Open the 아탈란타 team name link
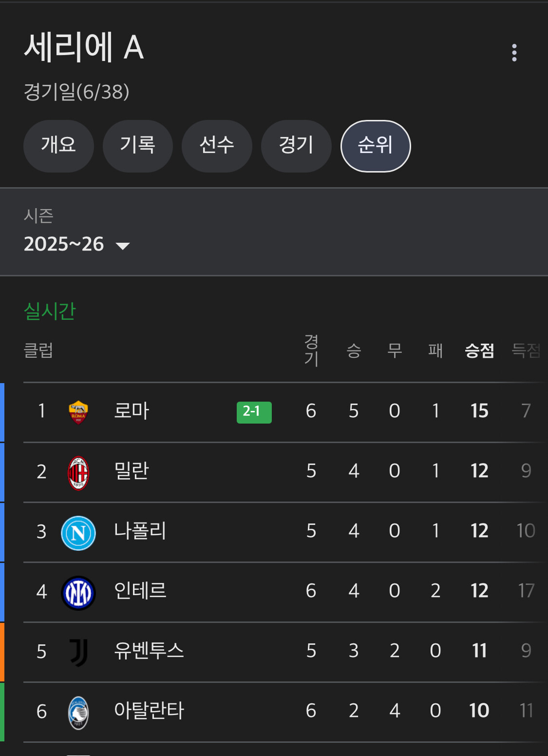This screenshot has width=548, height=756. coord(149,711)
